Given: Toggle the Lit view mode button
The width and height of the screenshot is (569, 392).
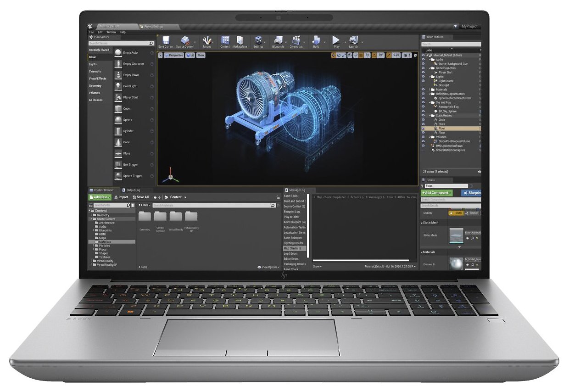Looking at the screenshot, I should [x=190, y=55].
